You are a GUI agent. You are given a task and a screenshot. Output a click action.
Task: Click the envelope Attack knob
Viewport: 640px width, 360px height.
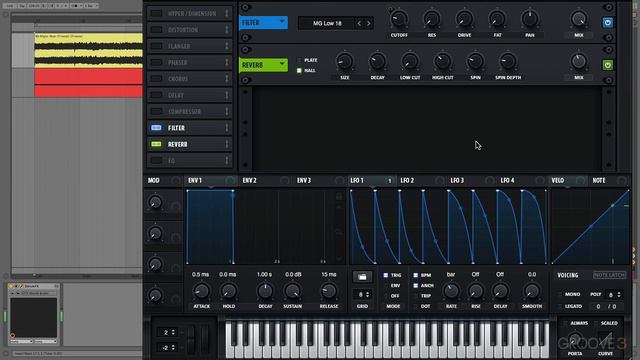(x=201, y=291)
